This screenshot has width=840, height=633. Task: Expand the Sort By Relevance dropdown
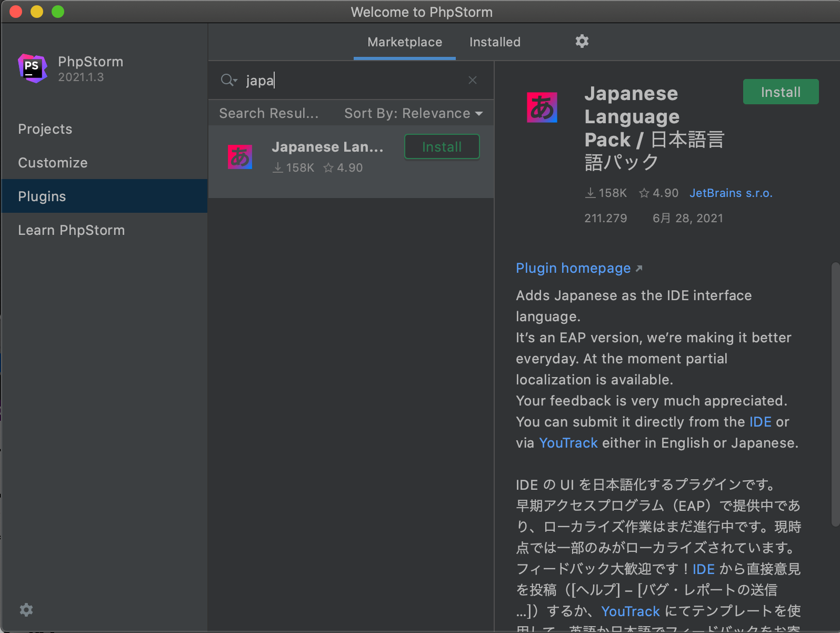pos(413,113)
